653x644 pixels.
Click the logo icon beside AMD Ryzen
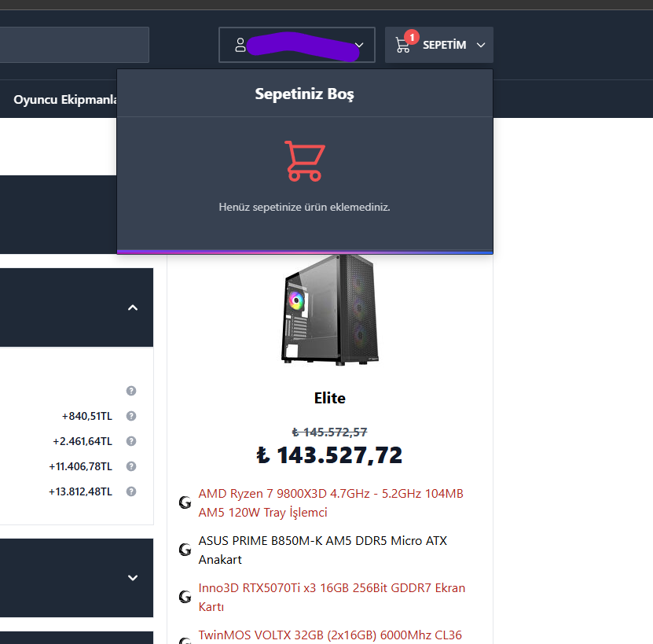pyautogui.click(x=185, y=502)
